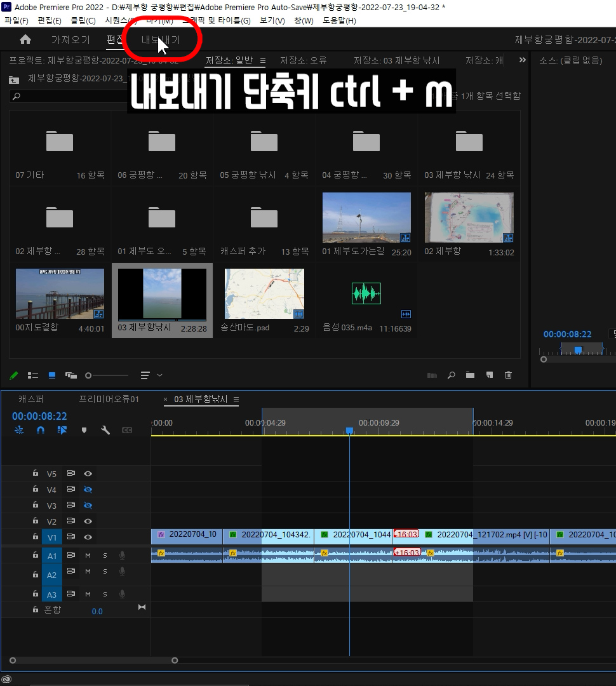Screen dimensions: 616x686
Task: Click the CC caption track icon
Action: [x=127, y=431]
